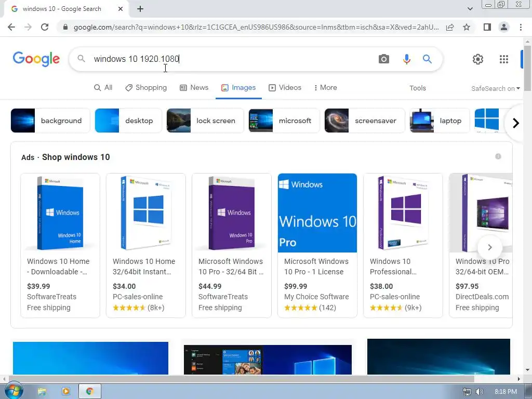Open the middle Windows 10 start menu image result
This screenshot has height=399, width=532.
[268, 360]
